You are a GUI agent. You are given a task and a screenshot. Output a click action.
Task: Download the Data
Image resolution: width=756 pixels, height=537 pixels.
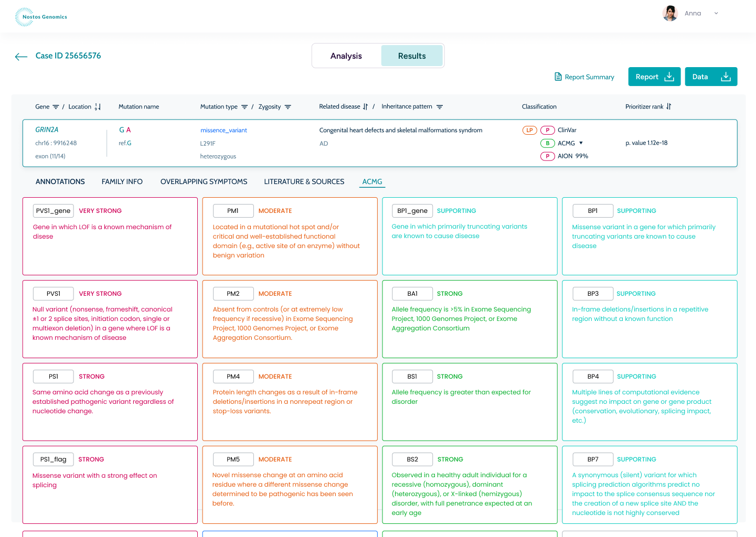click(711, 77)
